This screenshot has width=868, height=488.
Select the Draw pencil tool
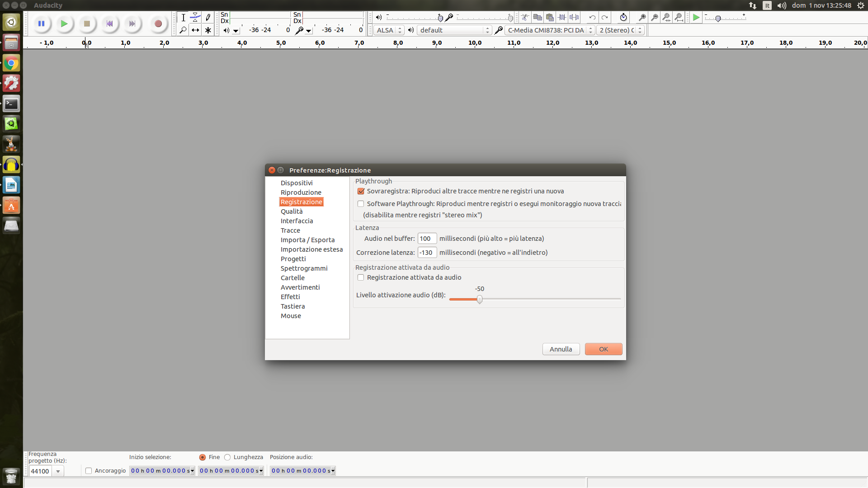(208, 18)
